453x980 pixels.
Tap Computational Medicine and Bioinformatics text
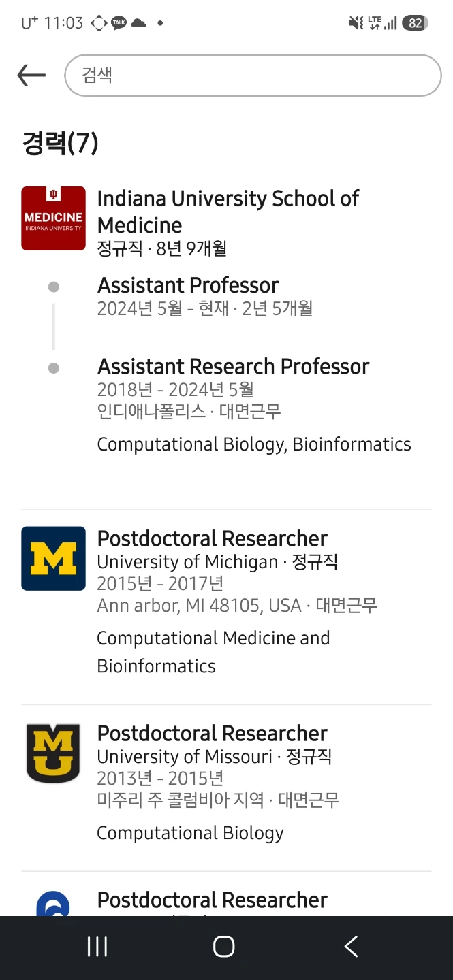[213, 652]
